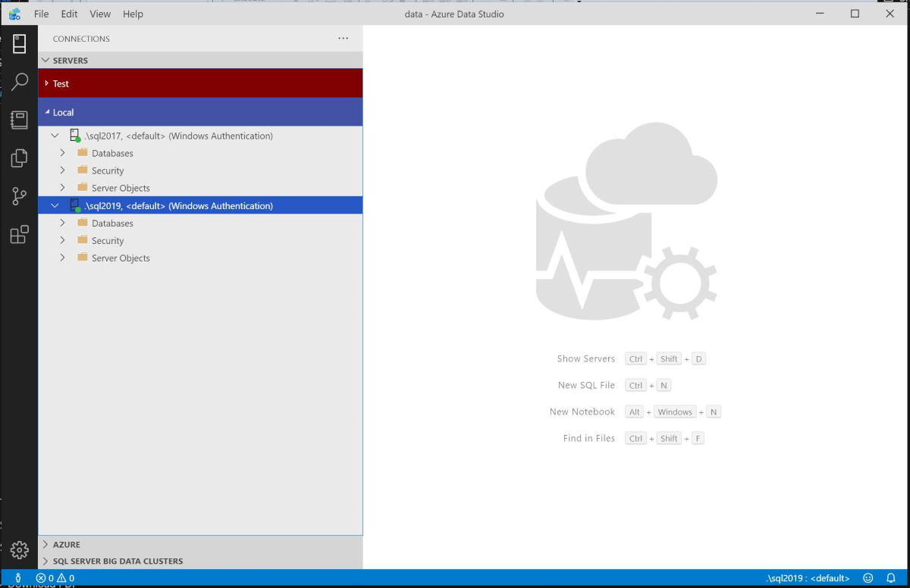Collapse the Local server group
The height and width of the screenshot is (588, 910).
[x=47, y=112]
